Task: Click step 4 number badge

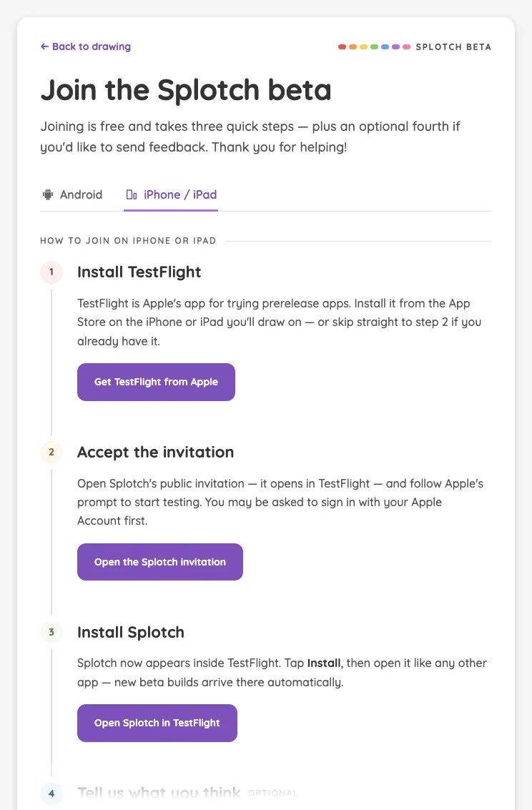Action: (x=51, y=794)
